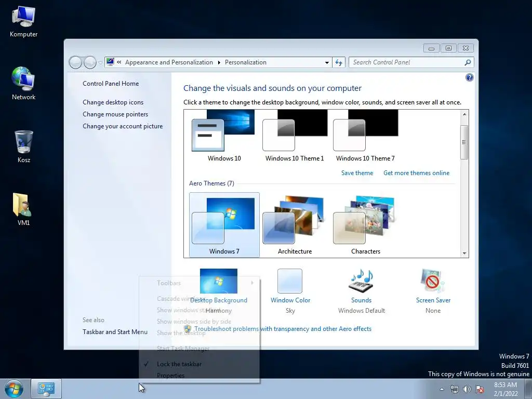Choose Properties in taskbar context menu
Viewport: 532px width, 399px height.
[199, 376]
